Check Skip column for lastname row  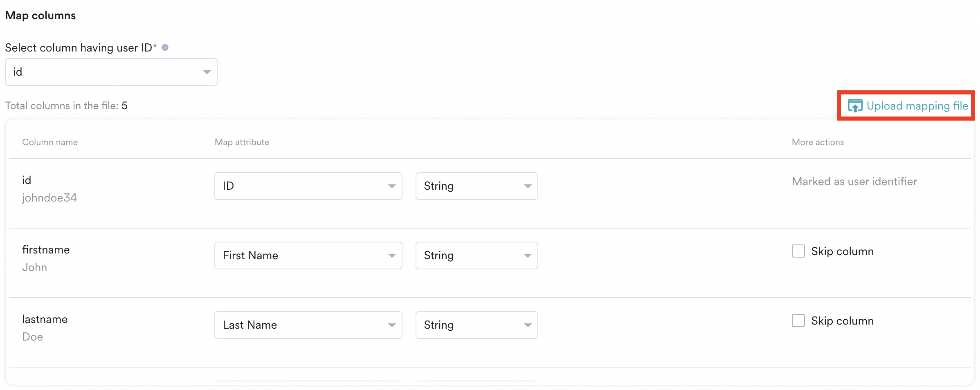(798, 321)
